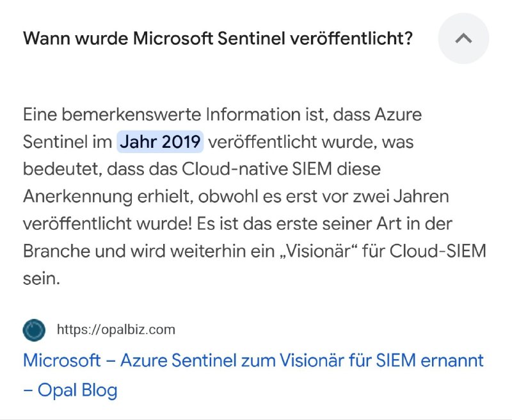Click the word 'Azure' in the answer paragraph
This screenshot has height=420, width=512.
(398, 115)
